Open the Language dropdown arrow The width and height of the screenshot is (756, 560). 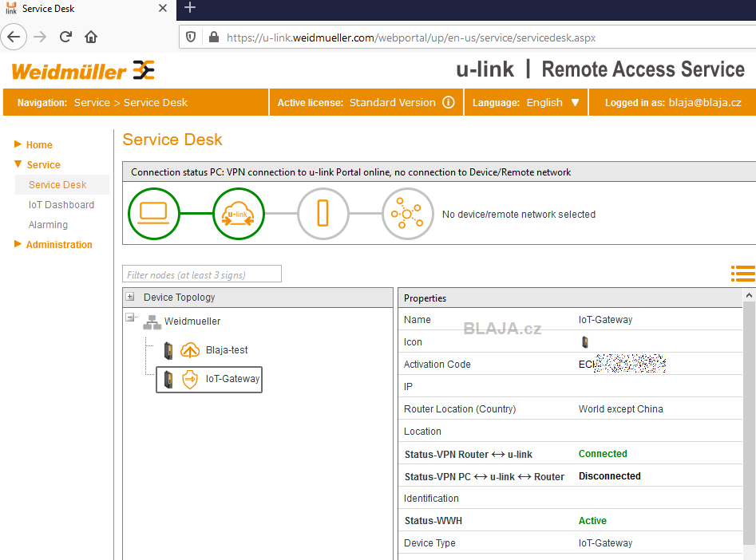[x=575, y=103]
